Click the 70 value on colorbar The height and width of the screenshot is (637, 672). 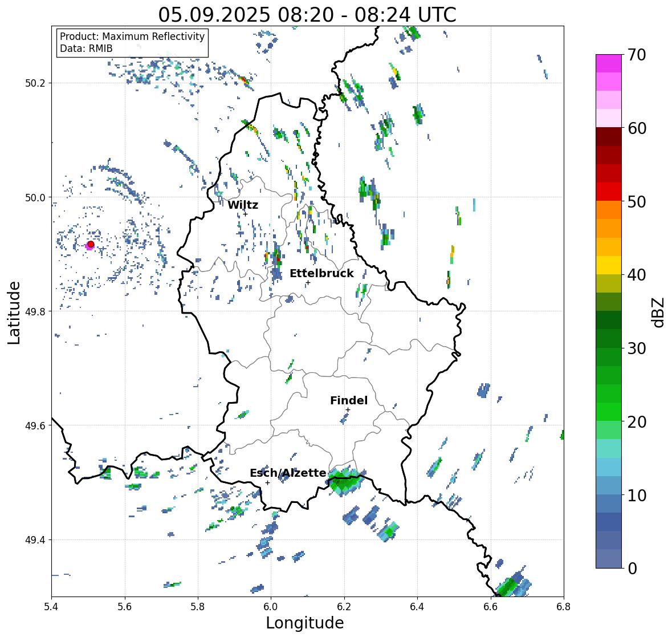point(636,55)
